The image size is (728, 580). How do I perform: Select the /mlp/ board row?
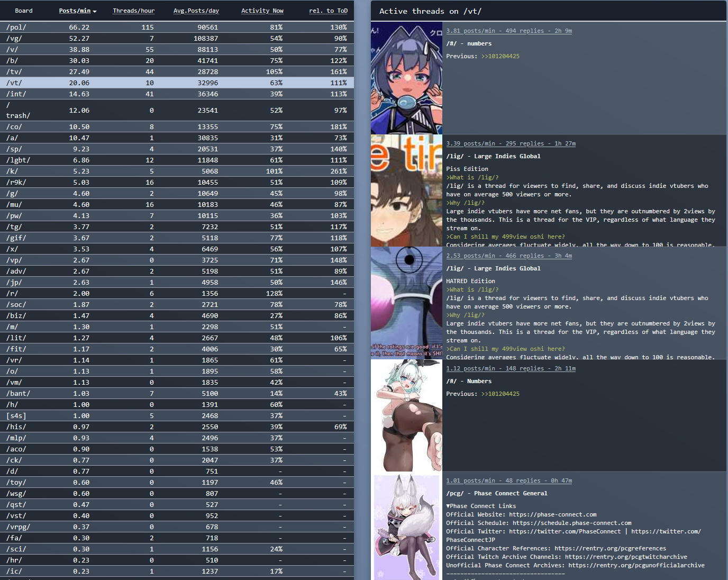[177, 438]
